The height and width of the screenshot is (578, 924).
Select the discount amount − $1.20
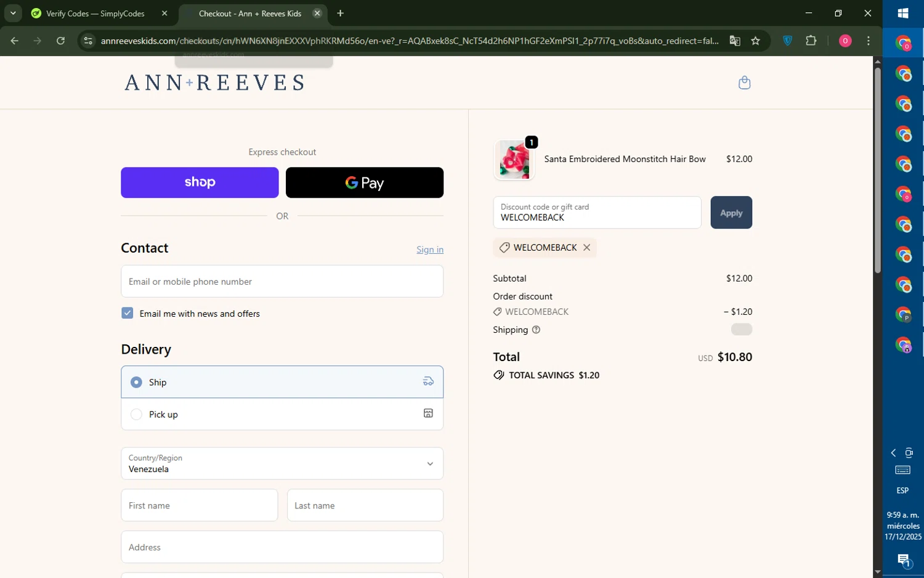(x=738, y=312)
